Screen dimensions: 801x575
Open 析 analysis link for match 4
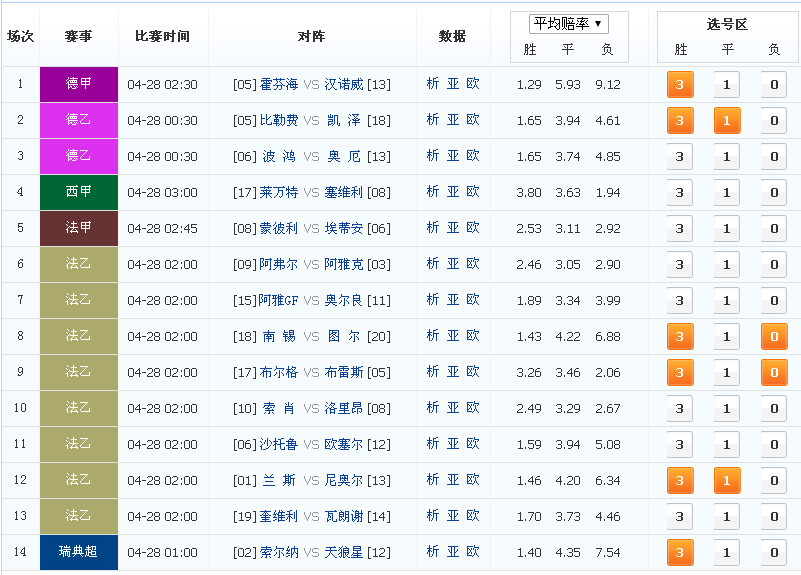433,192
